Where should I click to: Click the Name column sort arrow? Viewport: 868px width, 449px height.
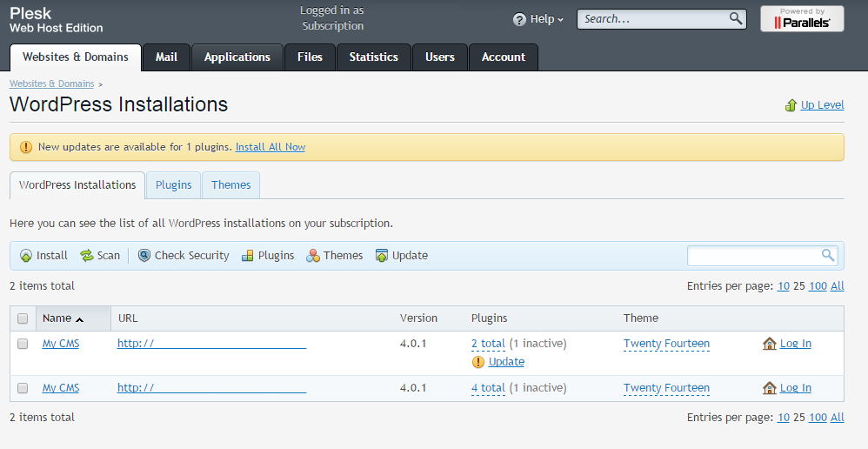coord(80,319)
